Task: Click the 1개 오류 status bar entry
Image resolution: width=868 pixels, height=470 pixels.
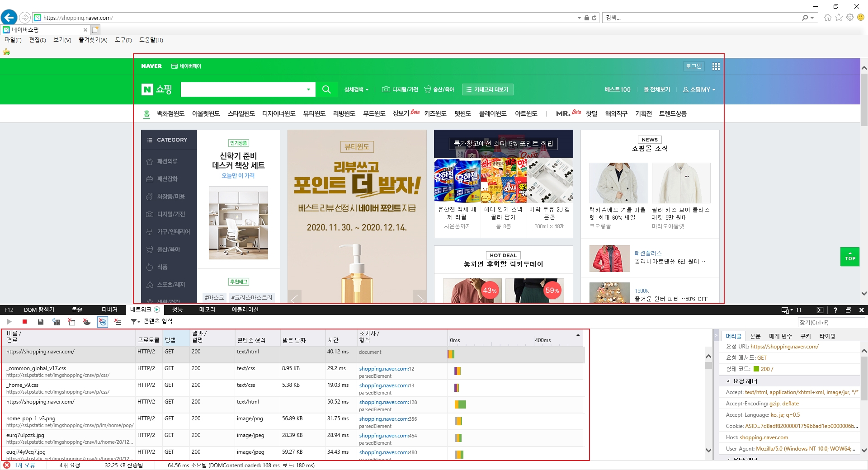Action: pyautogui.click(x=19, y=465)
